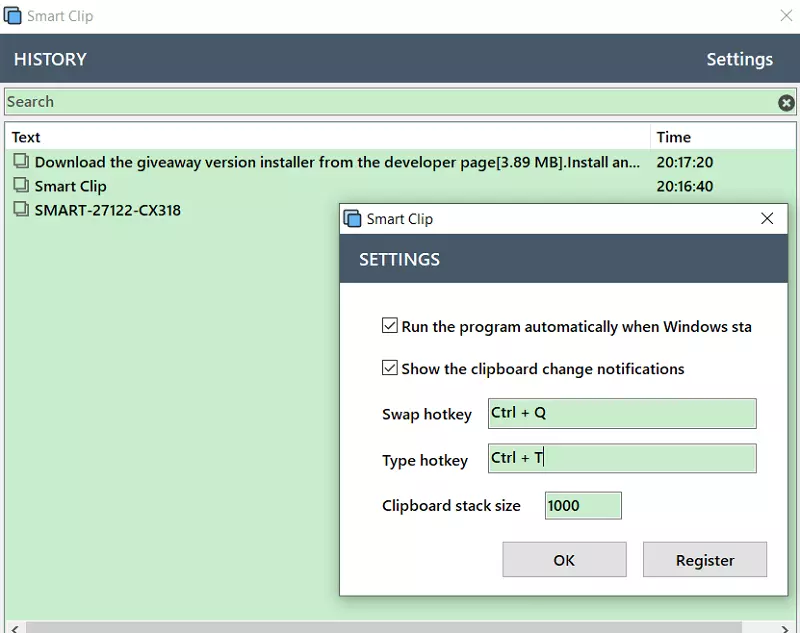Click the Register button
800x633 pixels.
[x=704, y=560]
